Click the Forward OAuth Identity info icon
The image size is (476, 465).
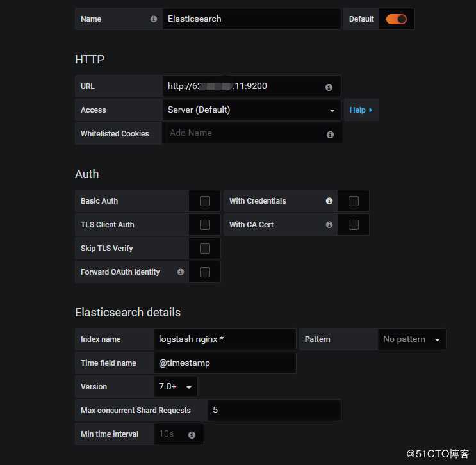click(x=180, y=272)
